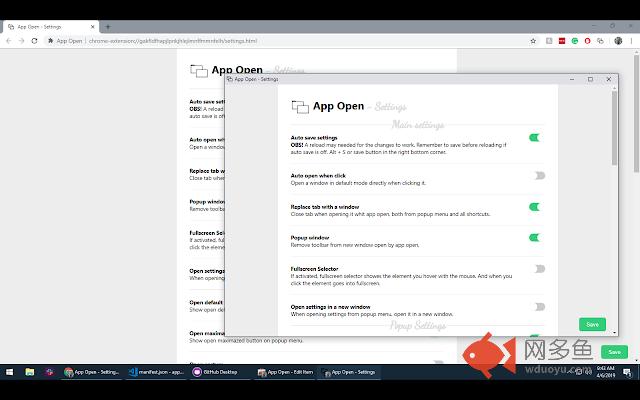
Task: Open a new browser tab
Action: [x=108, y=27]
